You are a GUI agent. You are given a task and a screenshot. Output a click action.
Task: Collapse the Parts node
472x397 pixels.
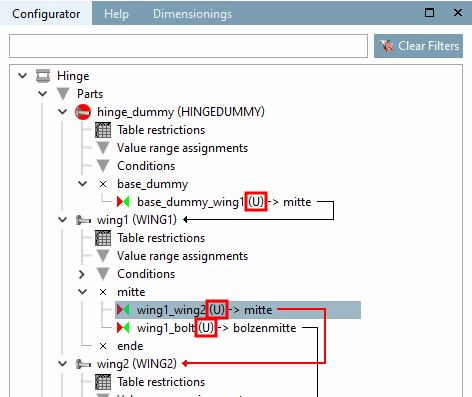click(x=43, y=94)
